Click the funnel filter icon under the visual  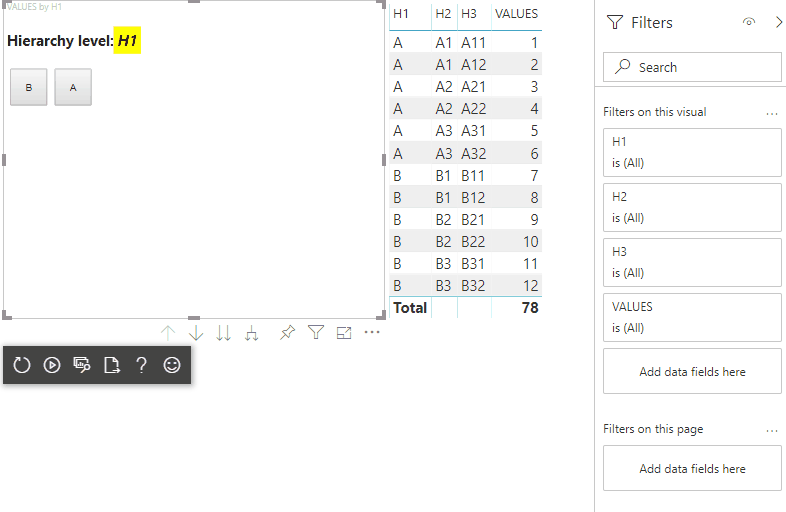coord(316,333)
